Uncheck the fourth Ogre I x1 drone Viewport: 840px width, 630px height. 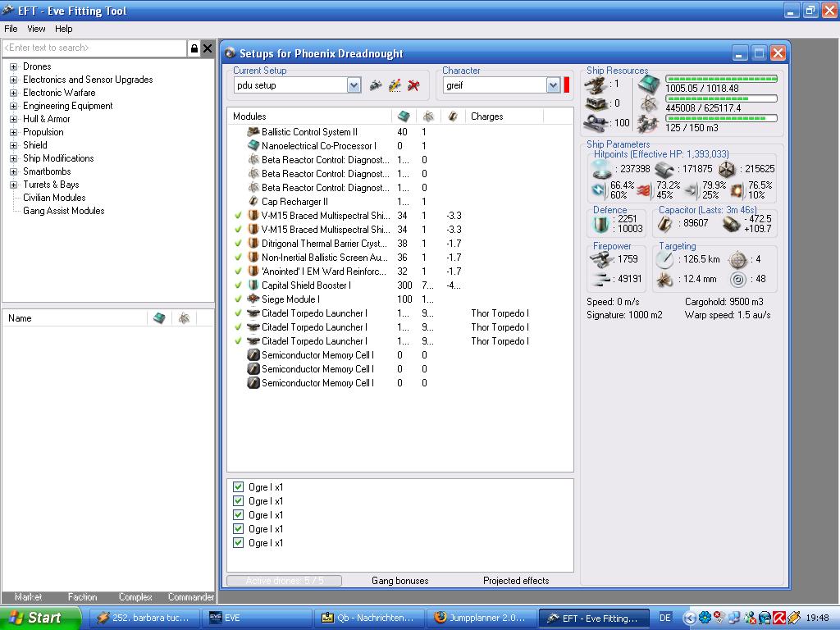(239, 529)
